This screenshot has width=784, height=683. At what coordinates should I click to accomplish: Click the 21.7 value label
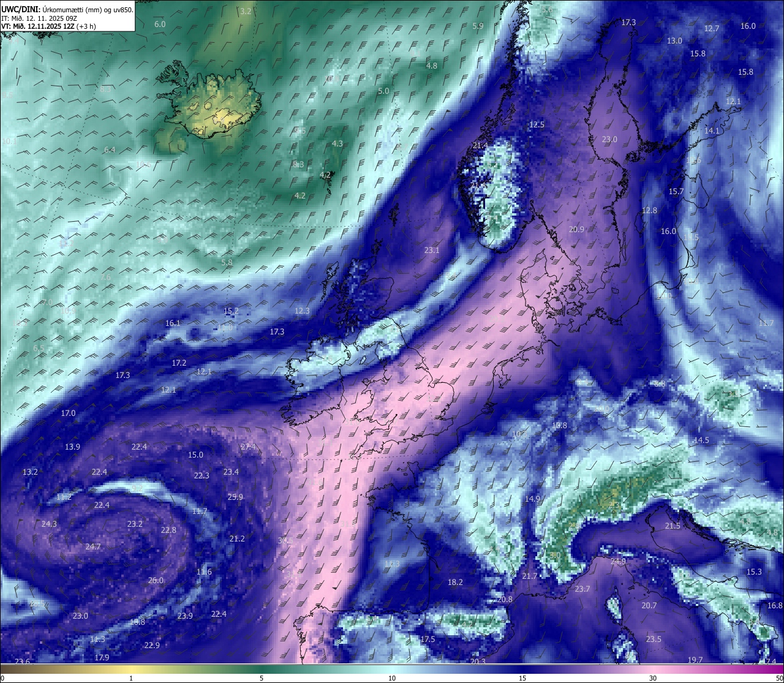pyautogui.click(x=530, y=576)
